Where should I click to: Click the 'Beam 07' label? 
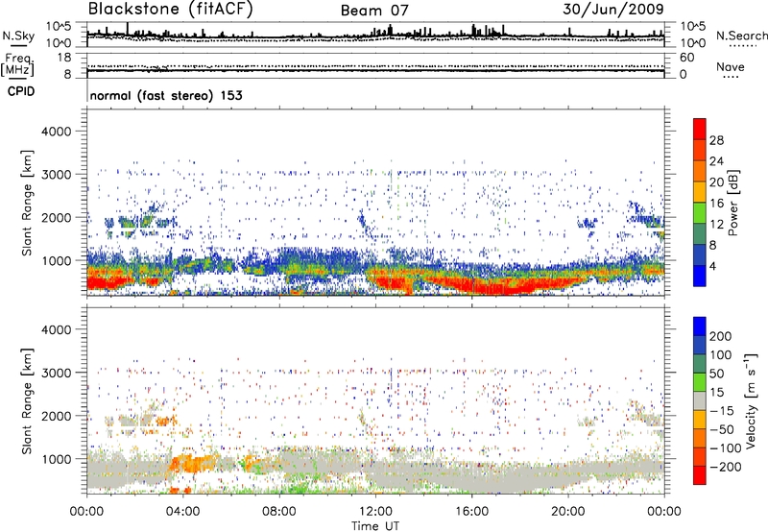click(374, 11)
